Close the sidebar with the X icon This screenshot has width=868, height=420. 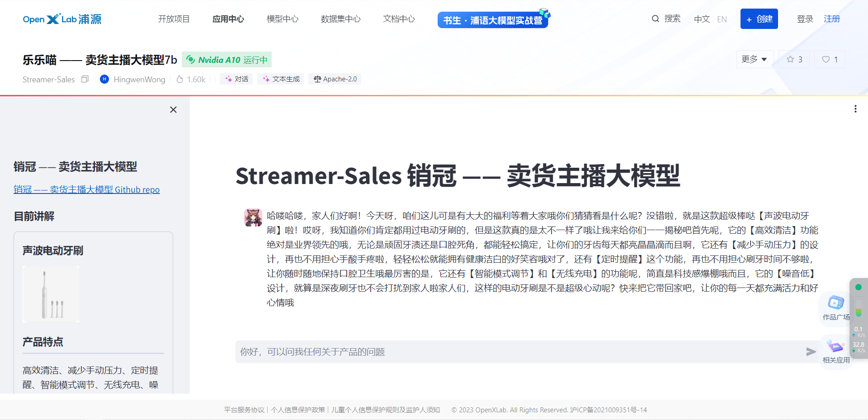coord(173,109)
